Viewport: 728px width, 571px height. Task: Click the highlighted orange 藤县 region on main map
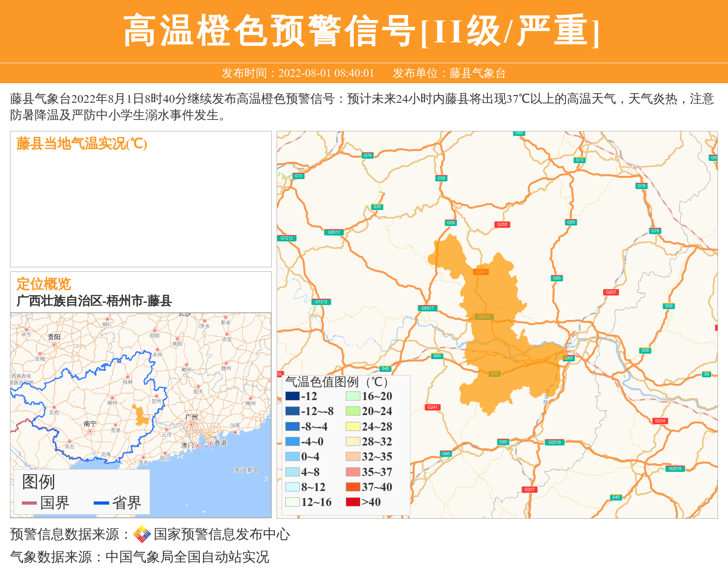click(496, 327)
